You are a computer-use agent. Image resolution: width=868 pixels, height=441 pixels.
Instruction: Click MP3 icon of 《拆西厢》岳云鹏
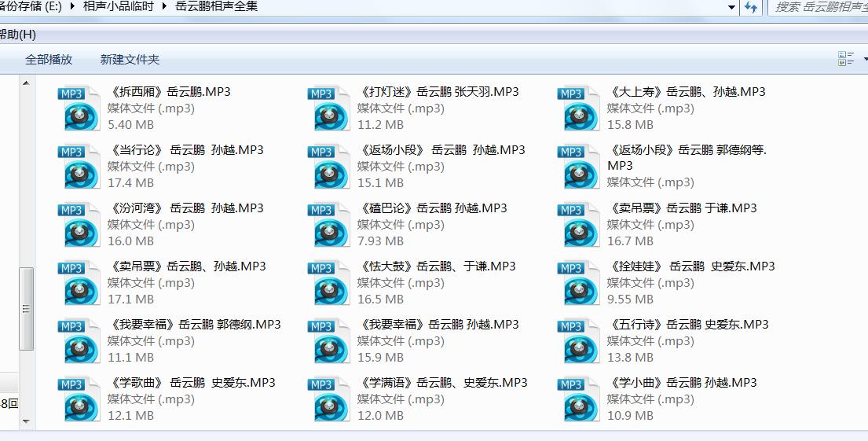tap(79, 108)
